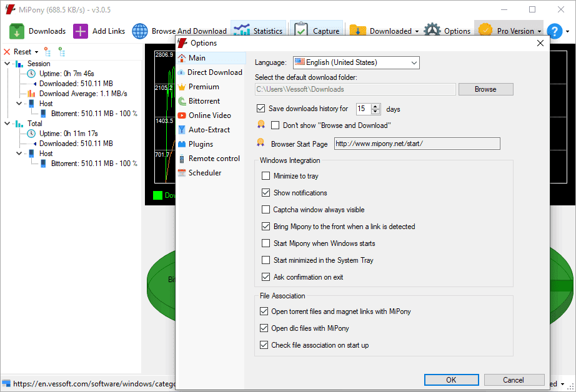This screenshot has height=392, width=576.
Task: Disable Ask confirmation on exit checkbox
Action: pos(266,277)
